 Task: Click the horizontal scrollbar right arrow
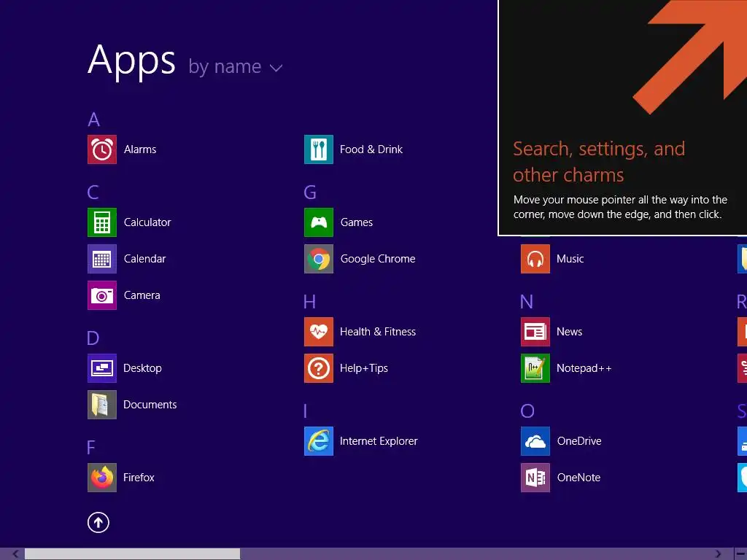pos(718,554)
